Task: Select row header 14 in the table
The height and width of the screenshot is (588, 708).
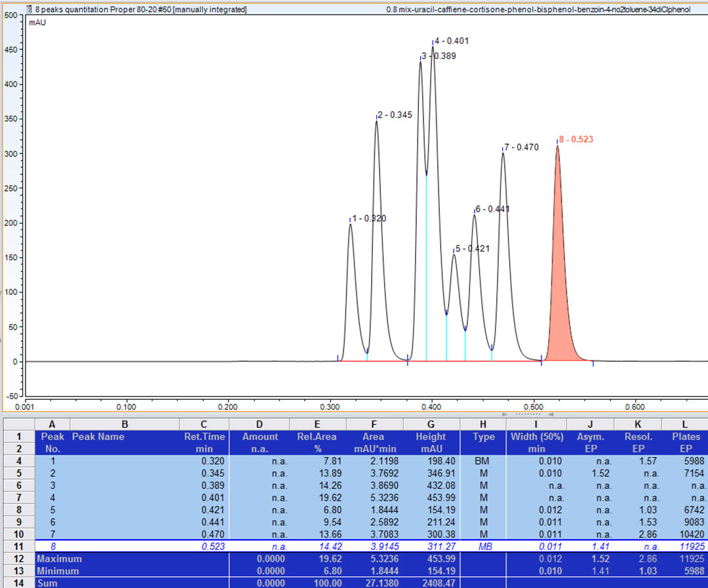Action: 18,583
